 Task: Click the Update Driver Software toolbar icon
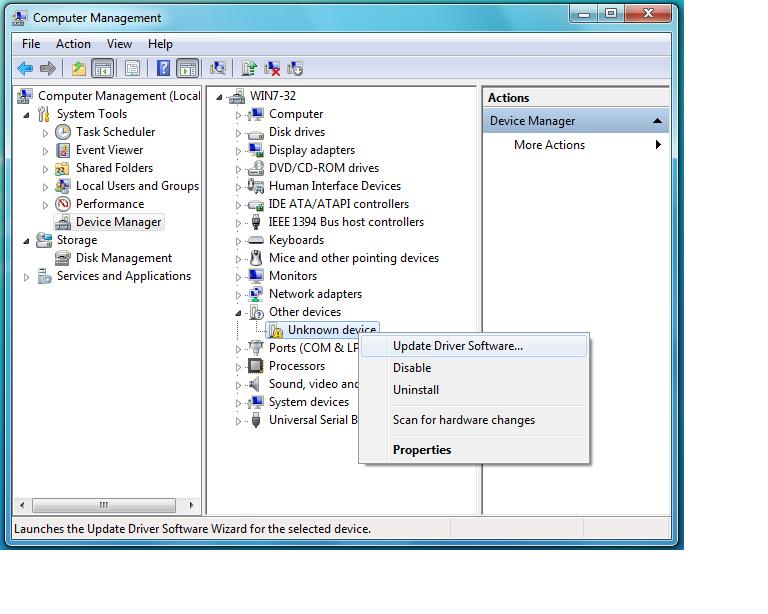tap(249, 68)
